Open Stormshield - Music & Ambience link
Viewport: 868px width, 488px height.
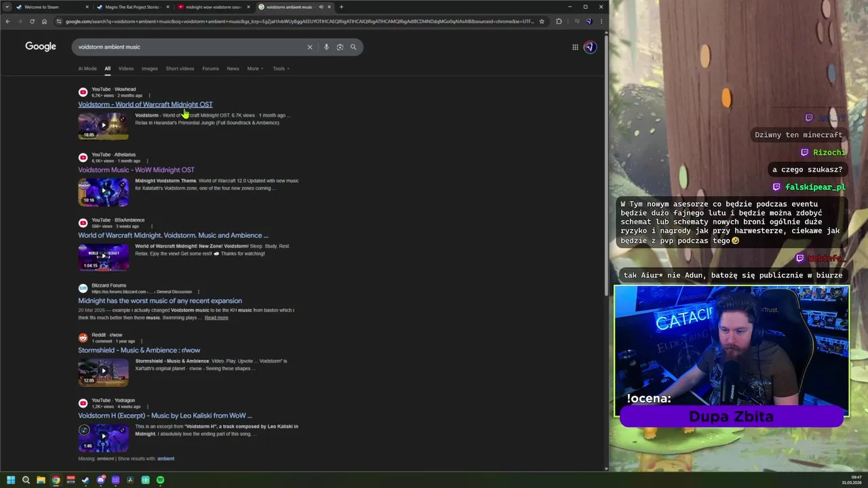tap(139, 350)
